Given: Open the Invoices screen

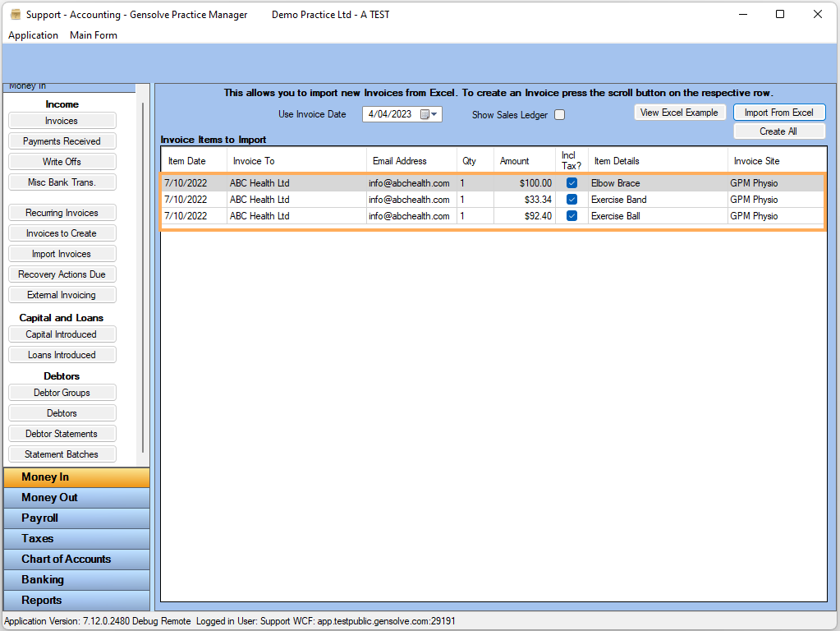Looking at the screenshot, I should (62, 120).
